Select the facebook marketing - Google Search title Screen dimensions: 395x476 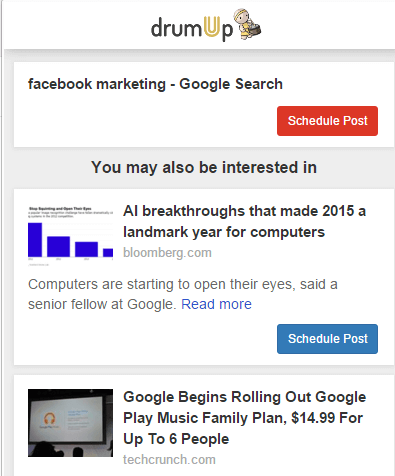pyautogui.click(x=155, y=84)
